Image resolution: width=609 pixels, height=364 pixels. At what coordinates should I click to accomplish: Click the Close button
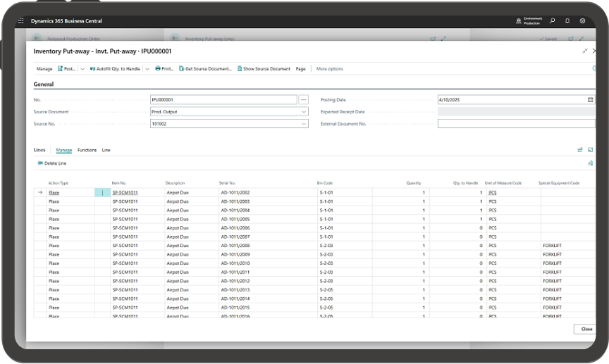pos(586,329)
